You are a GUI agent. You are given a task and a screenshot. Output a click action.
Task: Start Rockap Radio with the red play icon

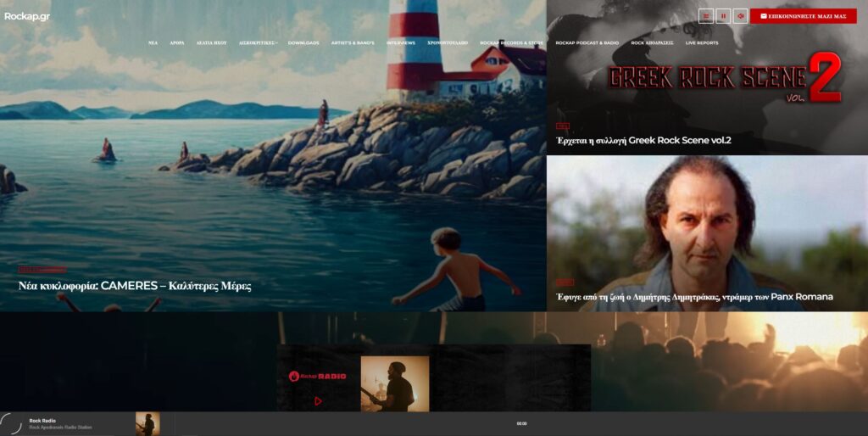(x=318, y=401)
